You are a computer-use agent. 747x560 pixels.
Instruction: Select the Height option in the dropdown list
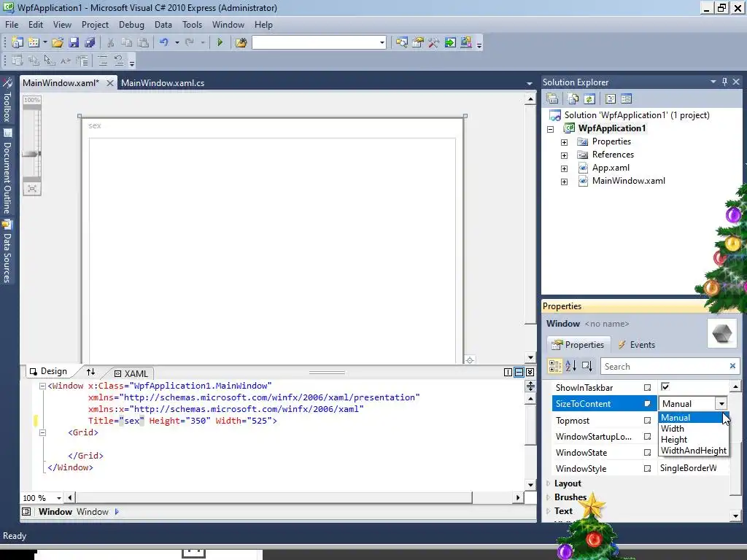pyautogui.click(x=694, y=440)
